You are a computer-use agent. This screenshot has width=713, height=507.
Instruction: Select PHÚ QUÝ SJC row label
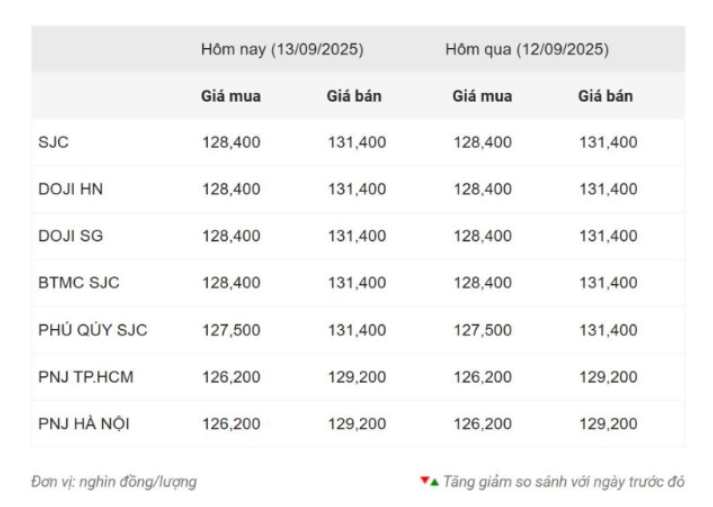tap(93, 330)
